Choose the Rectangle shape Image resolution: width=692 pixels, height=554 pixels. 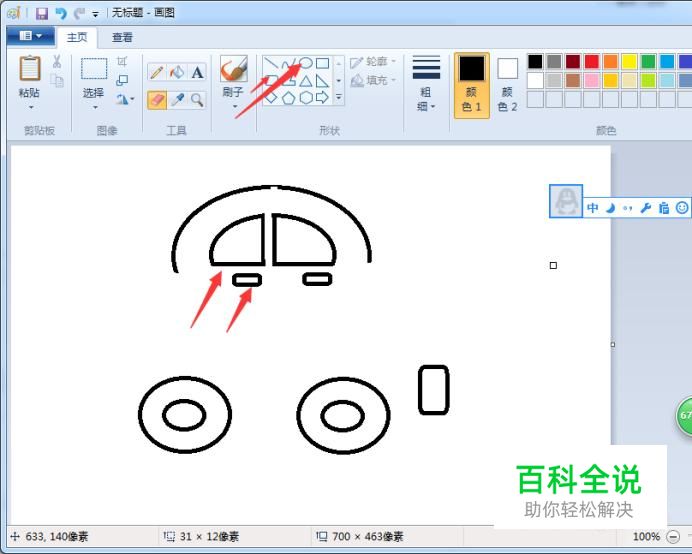[x=323, y=63]
